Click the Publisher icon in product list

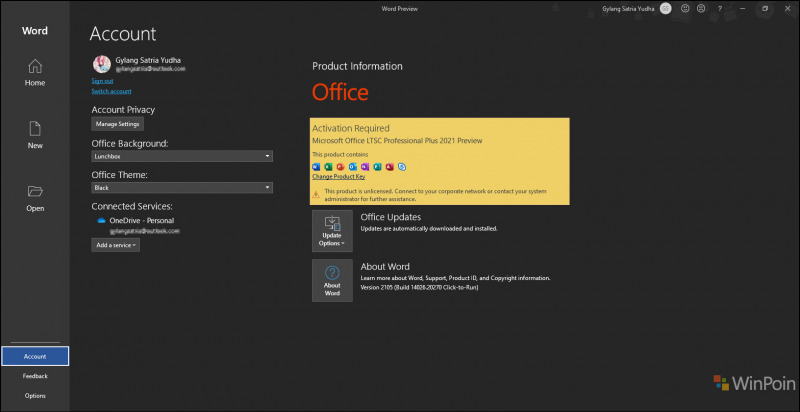tap(378, 167)
